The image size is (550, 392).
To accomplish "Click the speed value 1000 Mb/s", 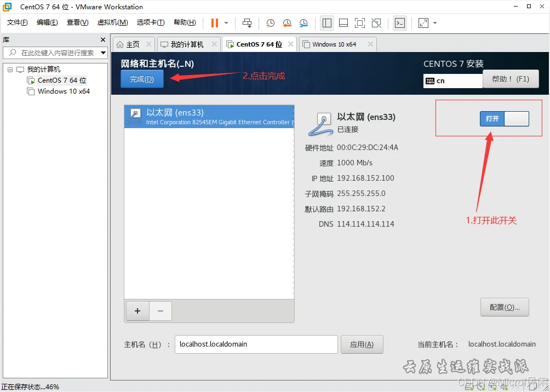I will coord(354,163).
